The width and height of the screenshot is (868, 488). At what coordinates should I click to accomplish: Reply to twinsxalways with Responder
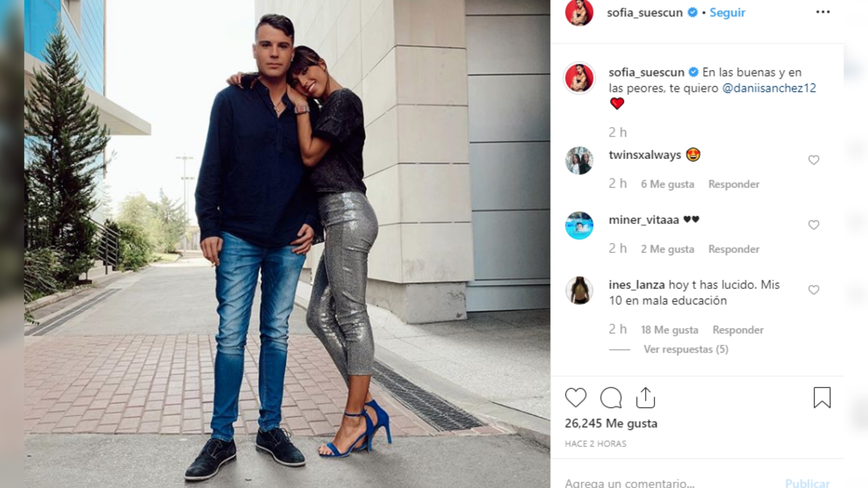point(734,184)
